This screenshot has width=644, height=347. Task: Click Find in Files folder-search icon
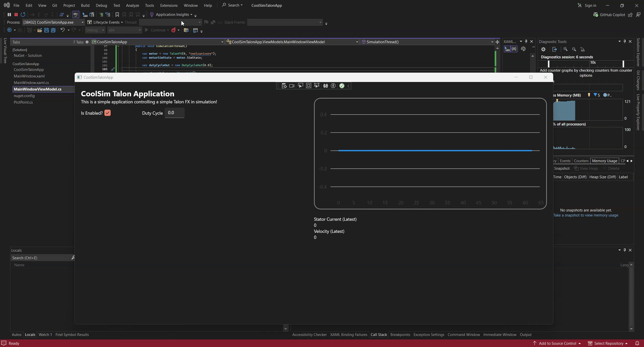(x=186, y=30)
